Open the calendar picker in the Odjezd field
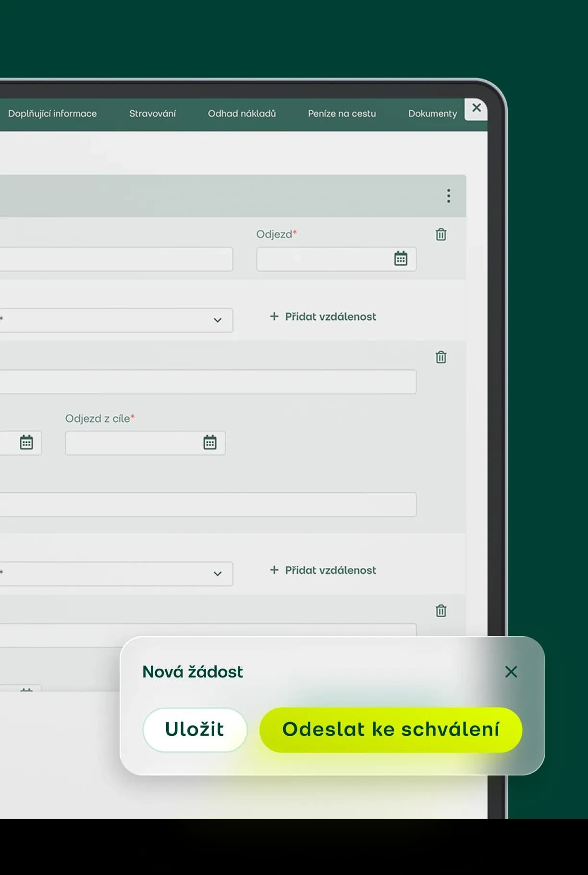Image resolution: width=588 pixels, height=875 pixels. point(401,259)
